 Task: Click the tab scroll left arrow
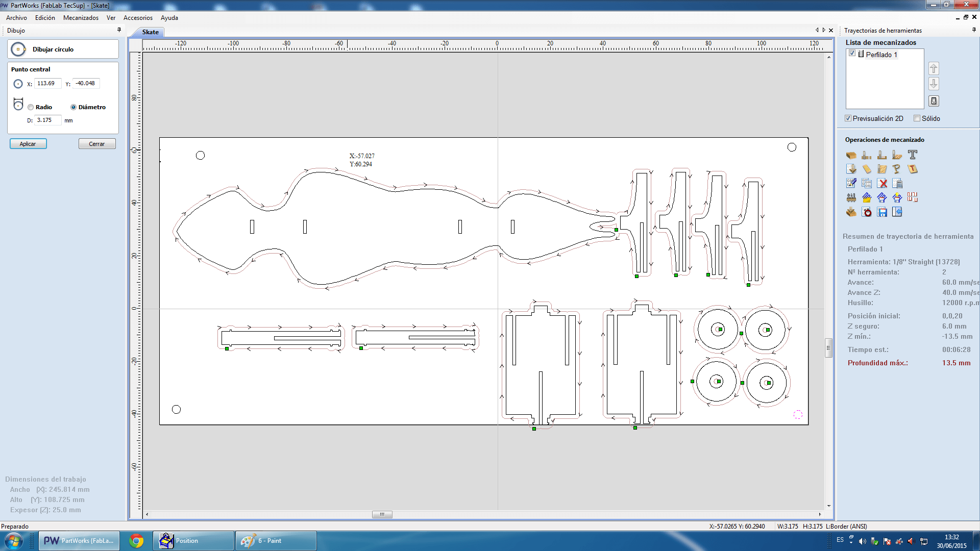(817, 30)
